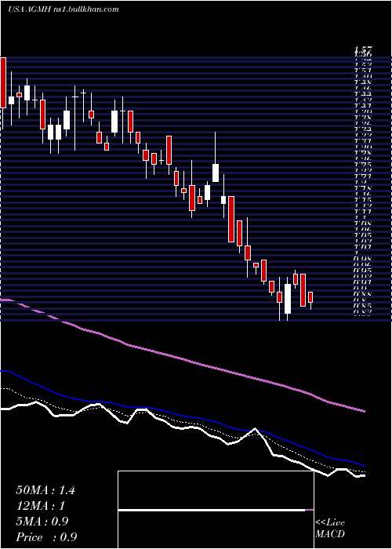Click the USA AGMH chart title text
The height and width of the screenshot is (549, 392).
point(63,9)
